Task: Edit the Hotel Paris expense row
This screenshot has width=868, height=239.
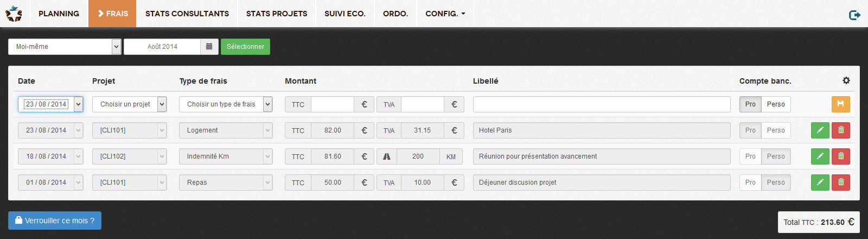Action: [x=820, y=130]
